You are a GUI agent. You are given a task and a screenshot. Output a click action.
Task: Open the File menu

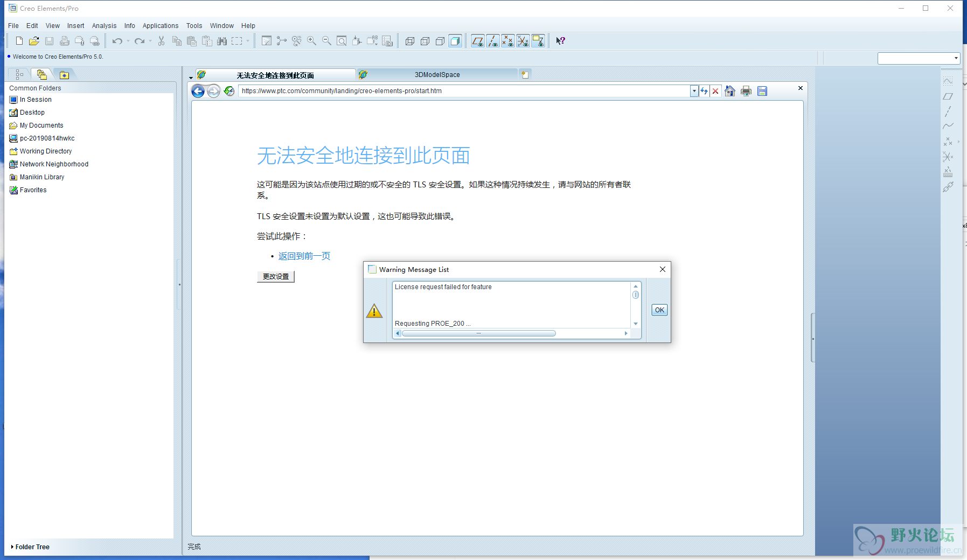tap(13, 26)
